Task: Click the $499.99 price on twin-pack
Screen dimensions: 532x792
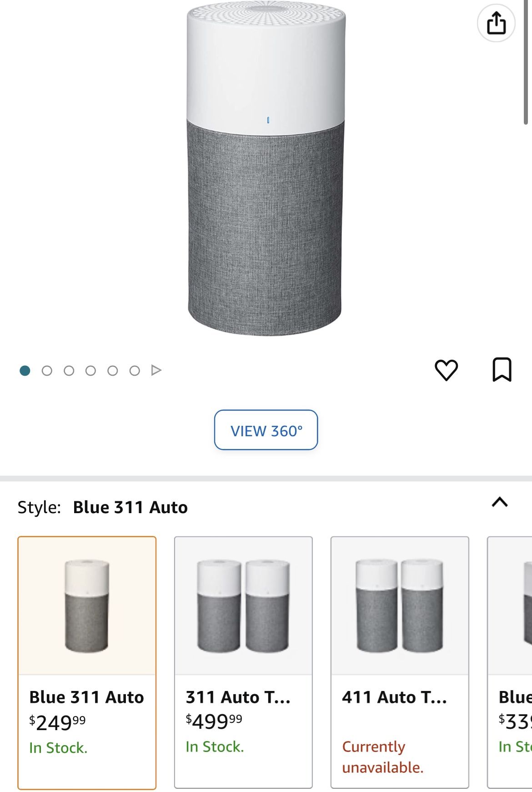Action: [x=214, y=721]
